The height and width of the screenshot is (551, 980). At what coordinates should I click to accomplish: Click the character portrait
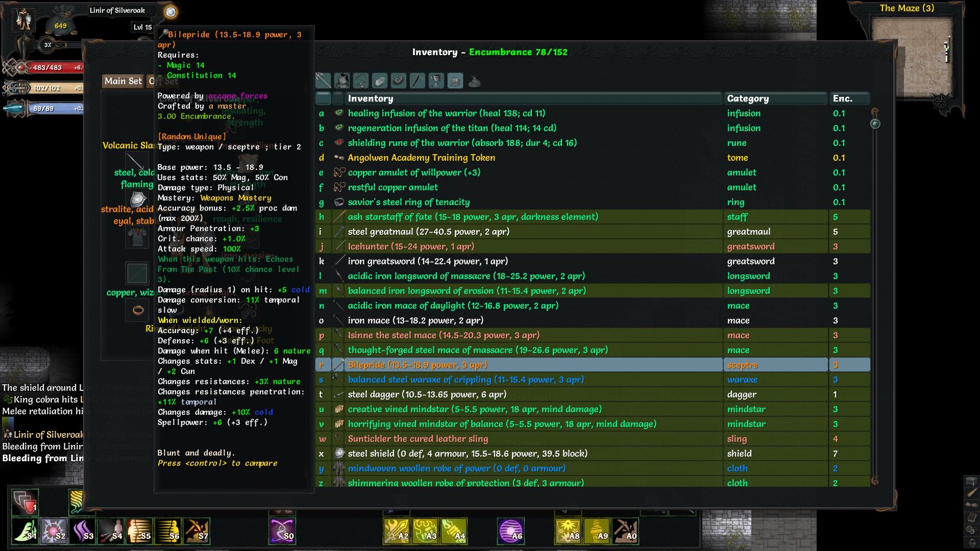pos(23,20)
